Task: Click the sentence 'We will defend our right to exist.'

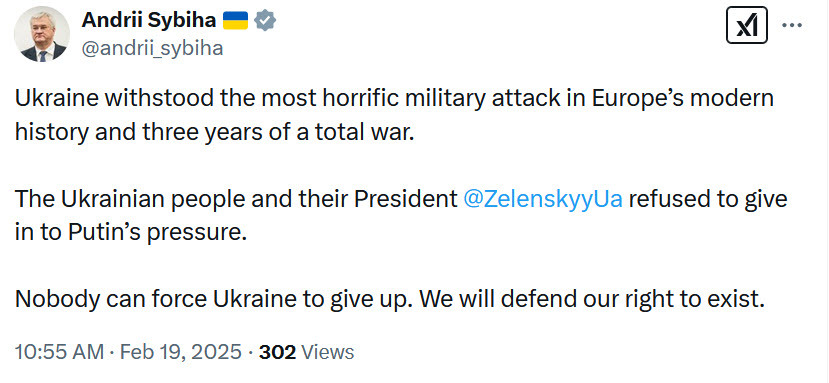Action: click(595, 299)
